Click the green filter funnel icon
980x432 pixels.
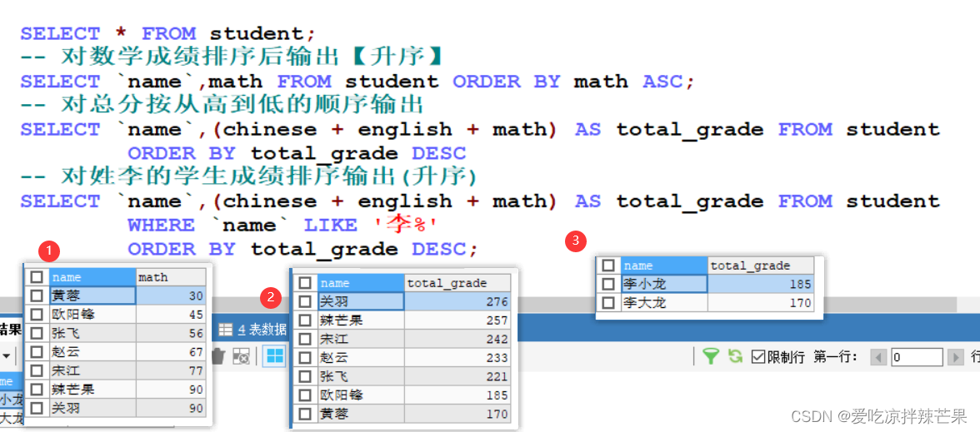[x=711, y=356]
